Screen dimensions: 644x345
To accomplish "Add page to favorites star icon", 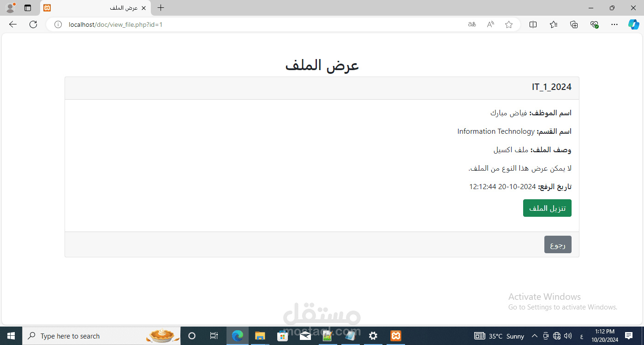I will [x=509, y=24].
